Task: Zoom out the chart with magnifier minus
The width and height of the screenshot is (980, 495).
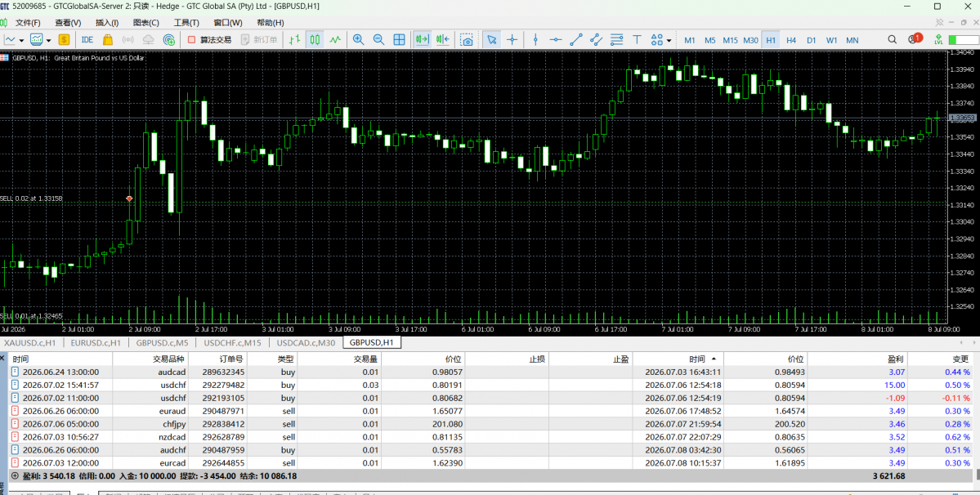Action: click(378, 40)
